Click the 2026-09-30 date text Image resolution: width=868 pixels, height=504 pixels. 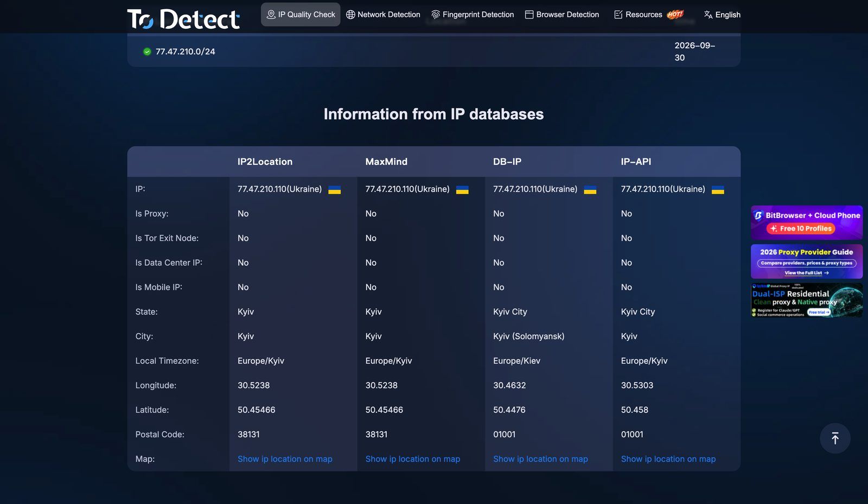click(694, 52)
